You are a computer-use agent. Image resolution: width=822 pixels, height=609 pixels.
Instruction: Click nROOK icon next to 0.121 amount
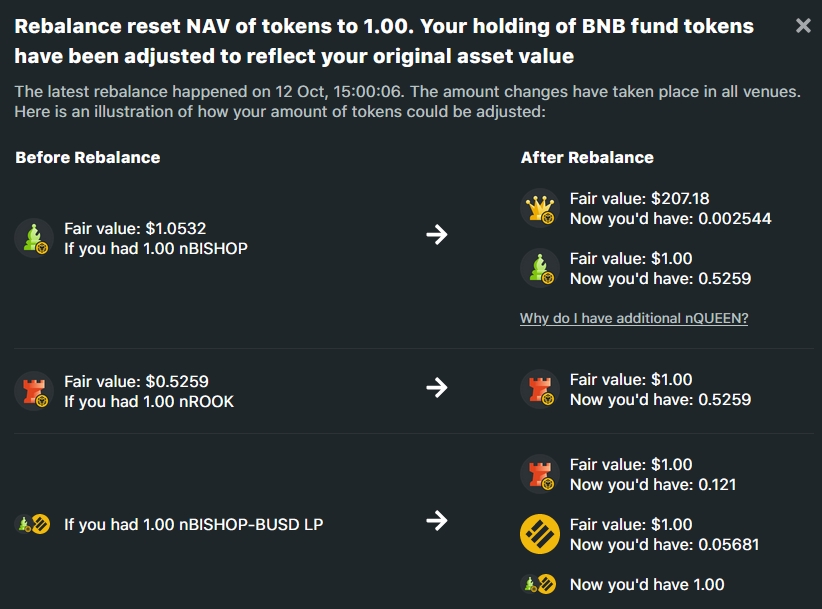[539, 475]
